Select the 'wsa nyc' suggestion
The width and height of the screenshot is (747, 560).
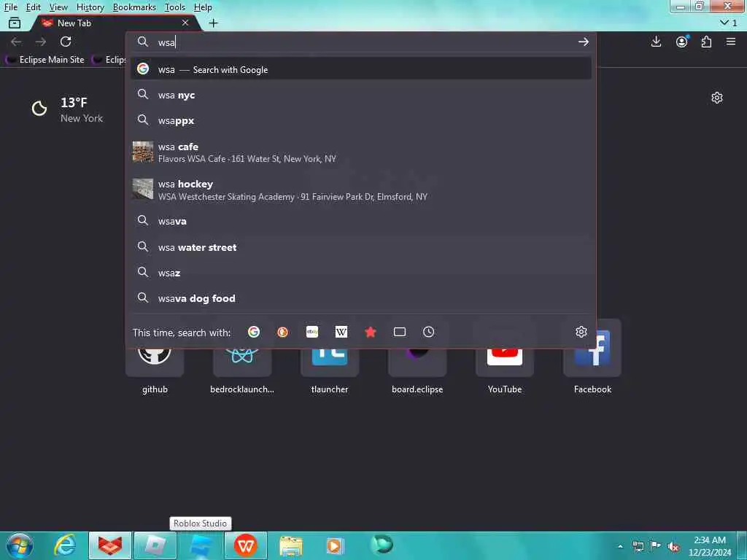click(361, 96)
